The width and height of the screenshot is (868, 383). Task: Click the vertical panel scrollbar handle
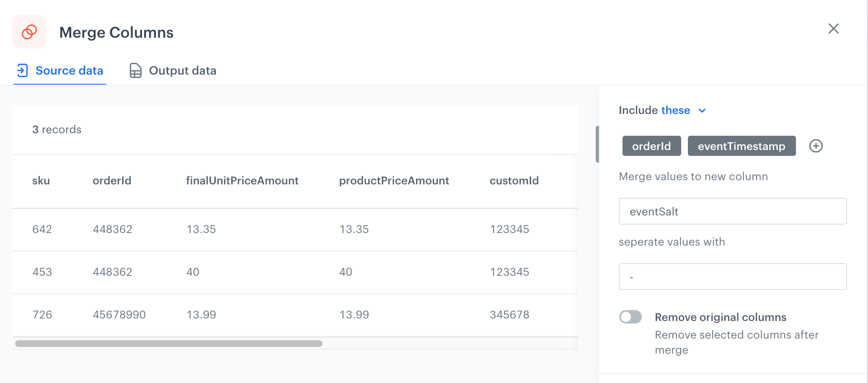pos(597,144)
